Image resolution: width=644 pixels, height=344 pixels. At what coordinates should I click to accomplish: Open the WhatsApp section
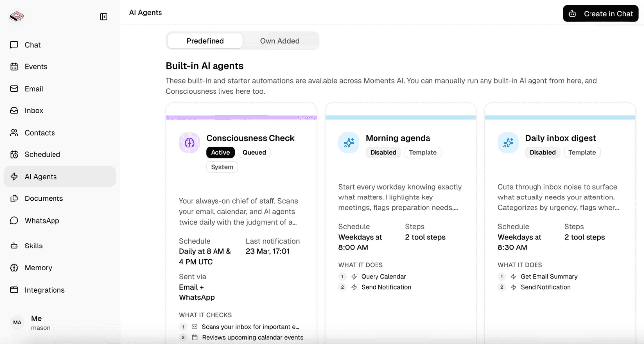42,221
